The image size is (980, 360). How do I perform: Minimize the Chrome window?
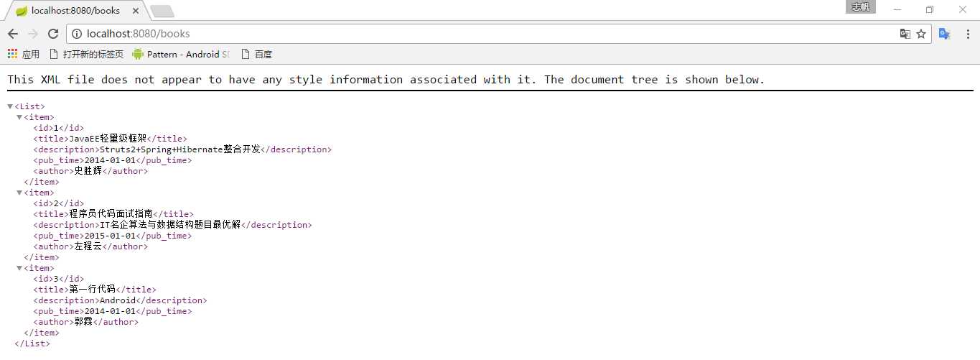(x=897, y=9)
